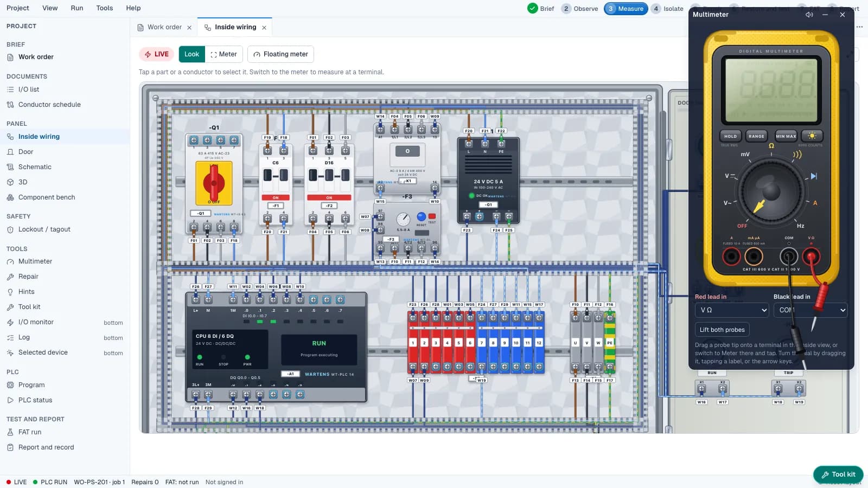Open Report and record
868x488 pixels.
click(x=46, y=447)
